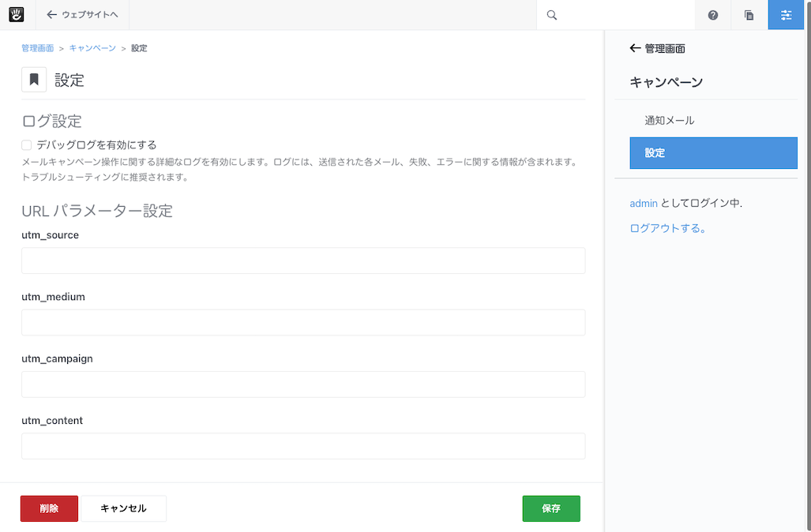Enable the デバッグログを有効にする checkbox
The image size is (811, 532).
[27, 145]
